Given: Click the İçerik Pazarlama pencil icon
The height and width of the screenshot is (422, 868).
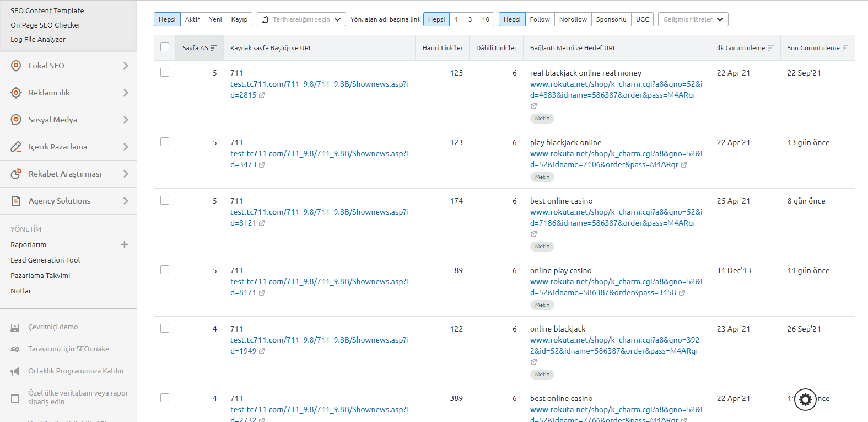Looking at the screenshot, I should coord(16,147).
